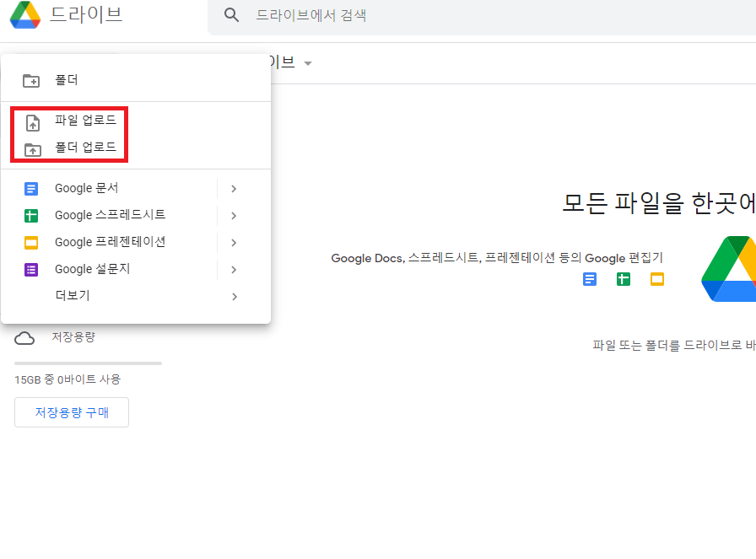
Task: Click the large Drive illustration logo
Action: click(x=729, y=269)
